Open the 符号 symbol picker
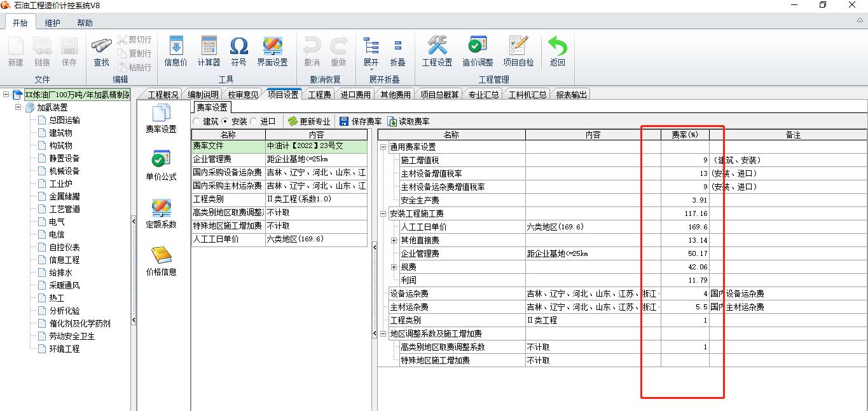 pos(238,51)
